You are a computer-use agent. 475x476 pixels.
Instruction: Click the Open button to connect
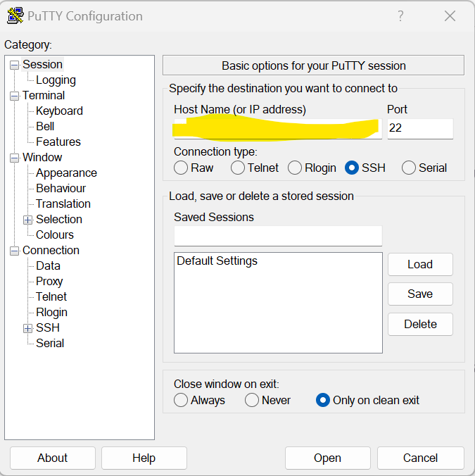click(x=328, y=458)
